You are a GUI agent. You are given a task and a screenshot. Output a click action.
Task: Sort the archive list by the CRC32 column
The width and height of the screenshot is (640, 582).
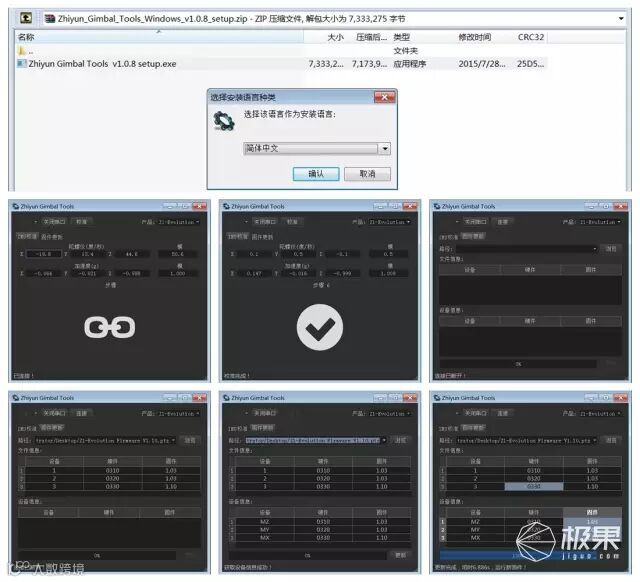[531, 37]
